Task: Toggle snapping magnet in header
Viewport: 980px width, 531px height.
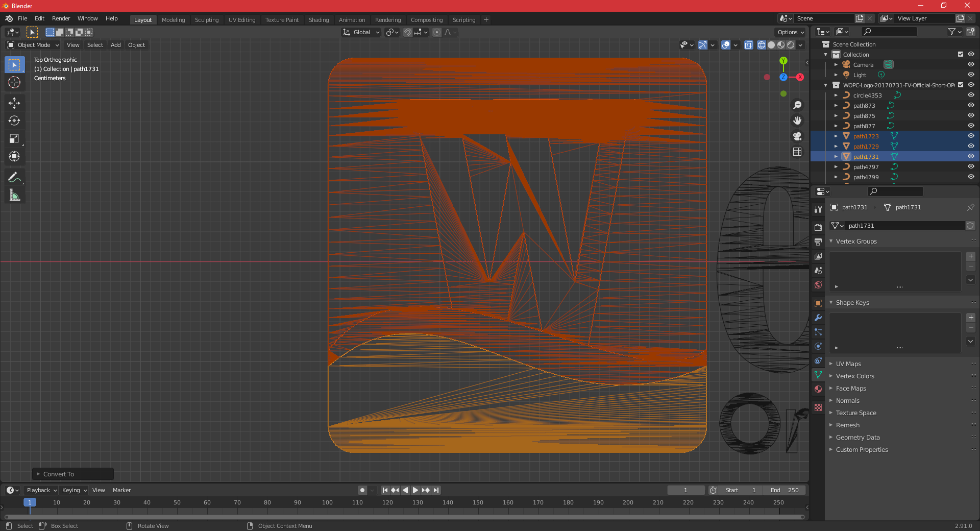Action: (x=408, y=32)
